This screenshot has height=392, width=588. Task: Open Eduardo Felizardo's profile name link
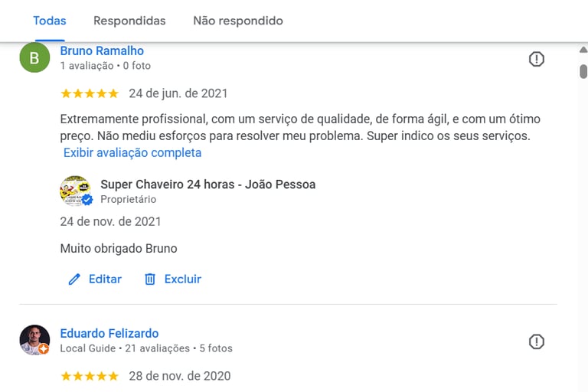coord(109,334)
